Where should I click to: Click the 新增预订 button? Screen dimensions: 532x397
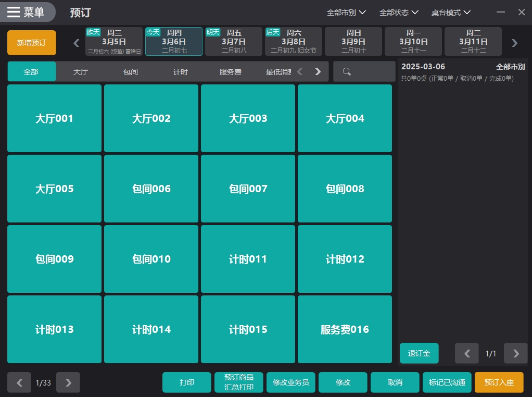click(32, 43)
